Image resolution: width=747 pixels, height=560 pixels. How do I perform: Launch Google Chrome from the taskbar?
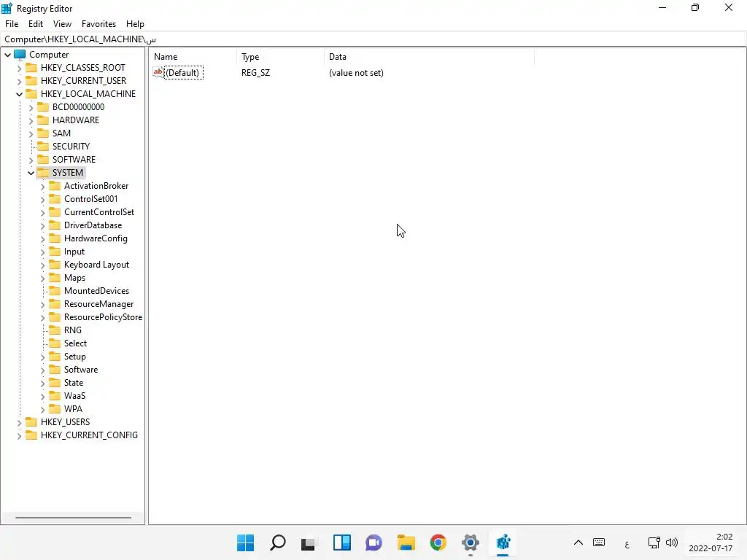pos(438,542)
